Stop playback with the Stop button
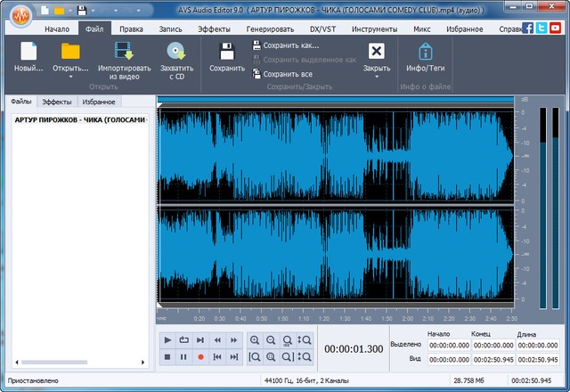The image size is (570, 392). coord(168,357)
